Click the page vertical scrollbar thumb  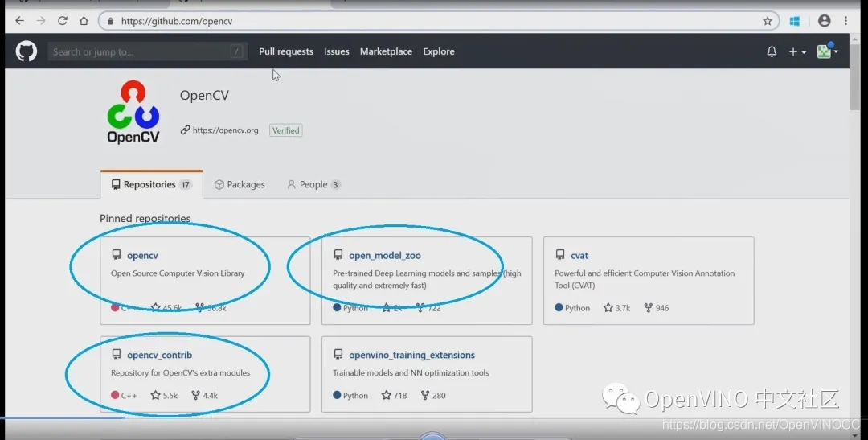tap(855, 77)
